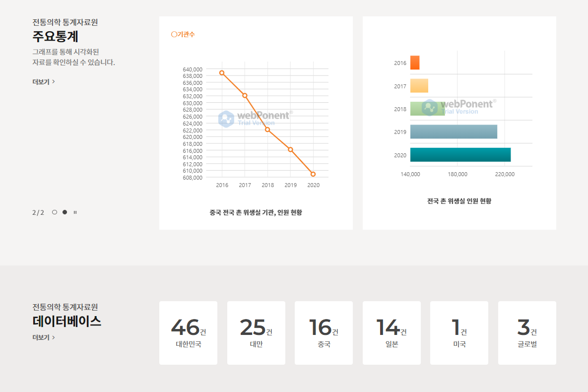Select the light orange 2017 bar
588x392 pixels.
(419, 86)
